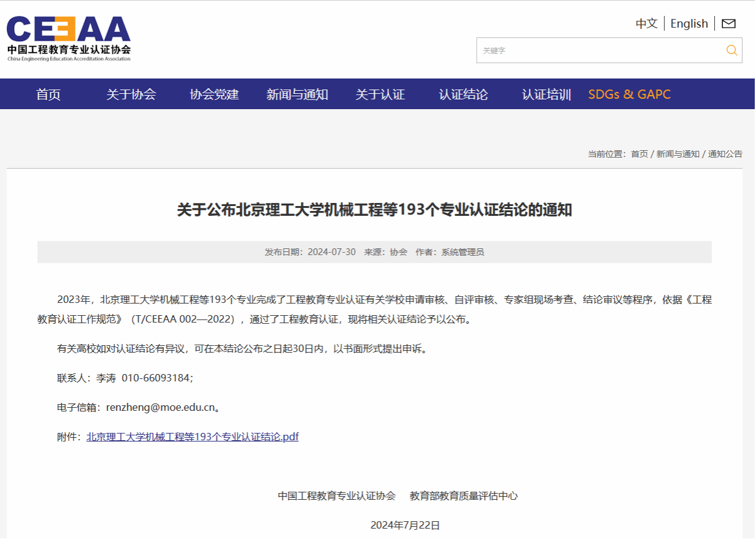Open the 协会党建 menu
Image resolution: width=756 pixels, height=539 pixels.
click(214, 94)
